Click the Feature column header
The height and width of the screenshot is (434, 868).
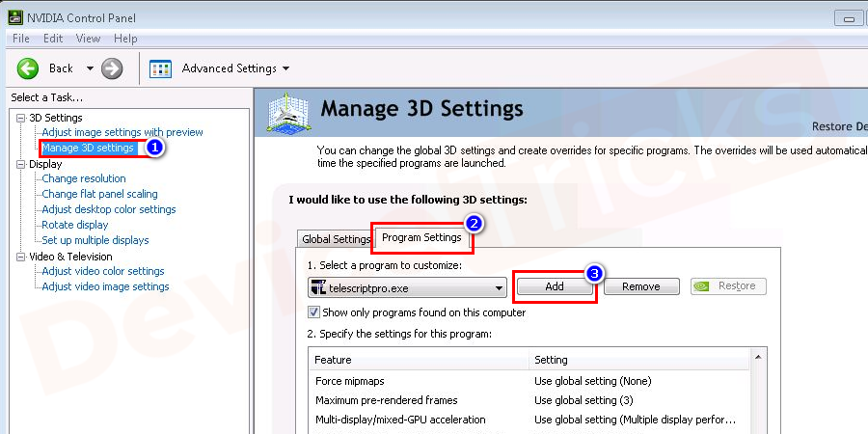coord(420,360)
